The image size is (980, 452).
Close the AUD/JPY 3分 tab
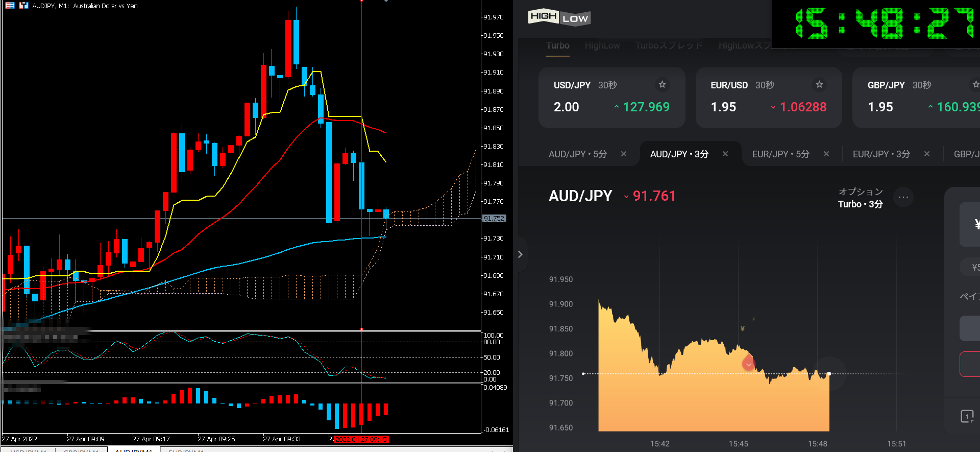pos(725,154)
